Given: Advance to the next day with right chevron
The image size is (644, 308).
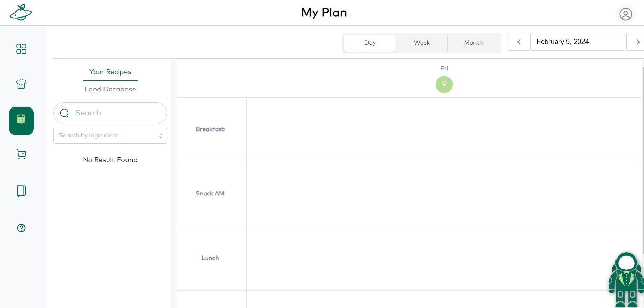Looking at the screenshot, I should click(638, 42).
